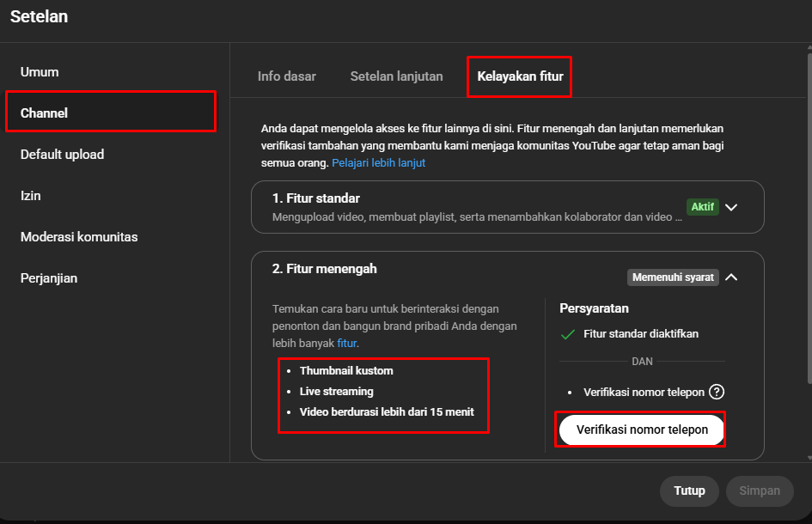Viewport: 812px width, 524px height.
Task: Click the Tutup button
Action: point(689,490)
